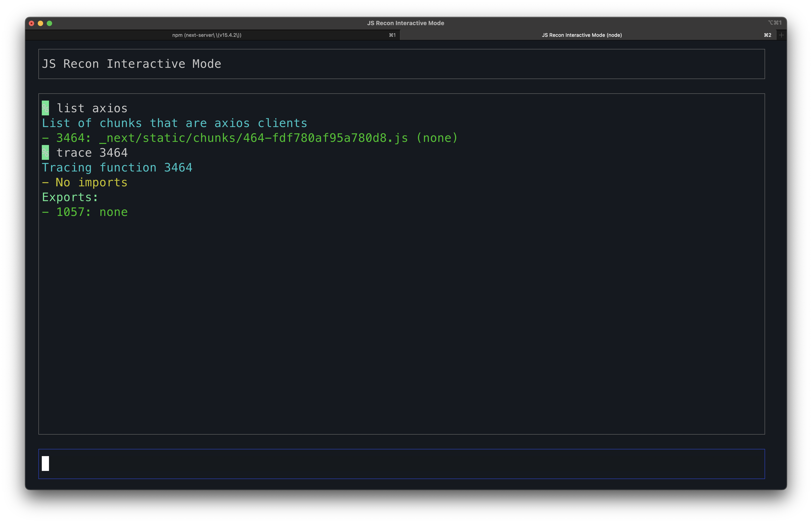This screenshot has height=523, width=812.
Task: Click the ⌥⌘1 shortcut badge in the titlebar
Action: pyautogui.click(x=775, y=23)
